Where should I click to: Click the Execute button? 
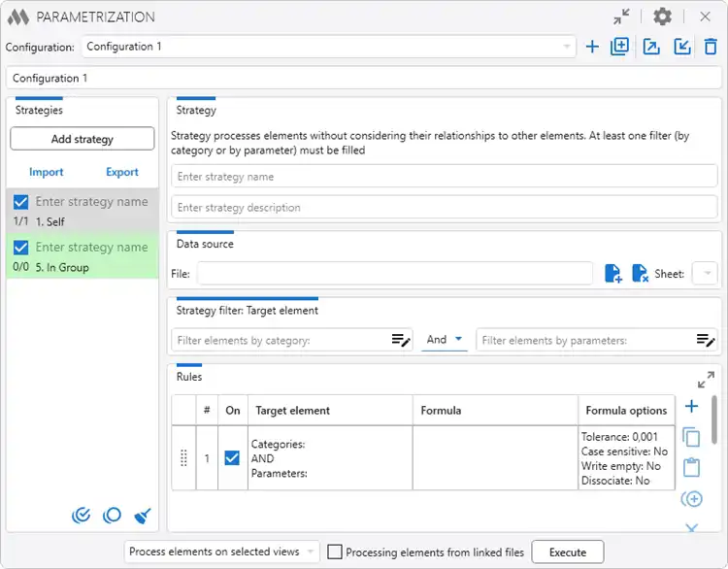pos(568,552)
